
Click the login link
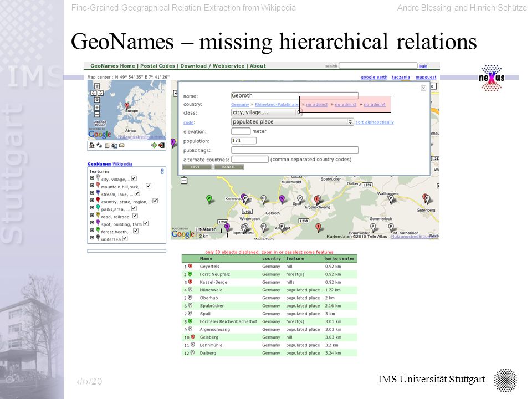[x=423, y=66]
